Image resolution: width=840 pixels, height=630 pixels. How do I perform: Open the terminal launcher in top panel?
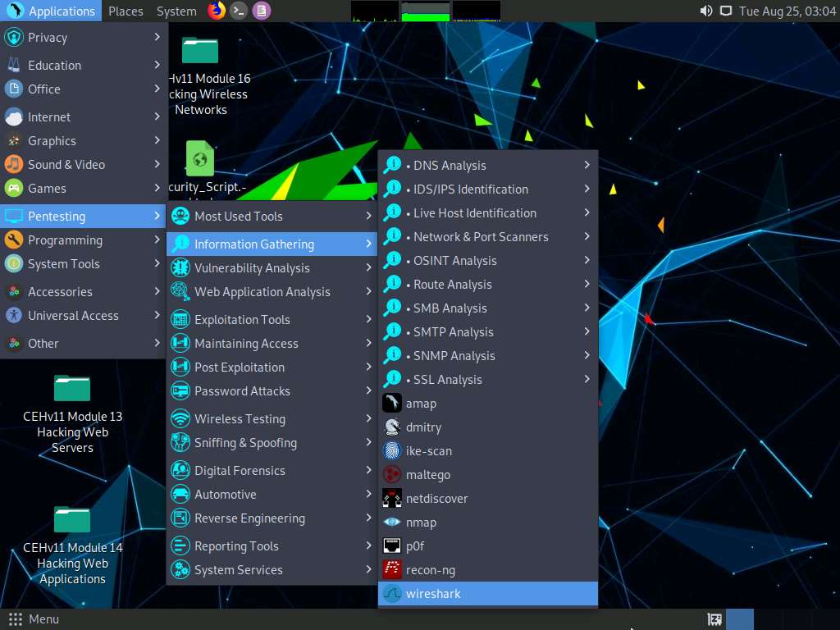[x=239, y=11]
